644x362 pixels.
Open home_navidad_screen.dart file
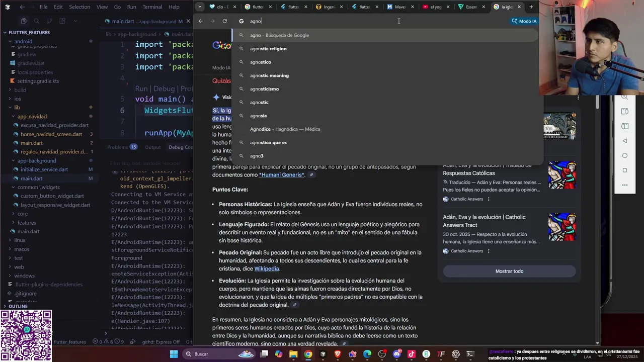point(51,134)
